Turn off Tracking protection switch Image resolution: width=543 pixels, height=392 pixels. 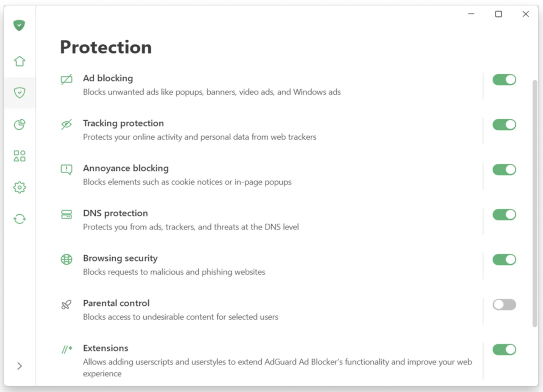coord(504,125)
